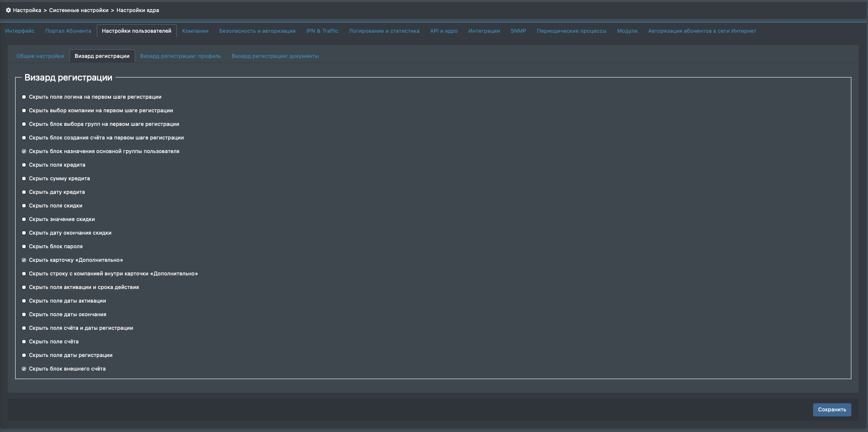This screenshot has height=432, width=868.
Task: Switch to Портал Абонента tab
Action: point(68,31)
